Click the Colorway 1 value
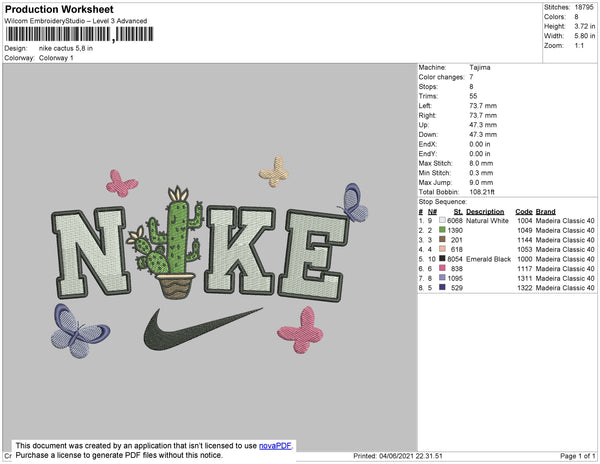Image resolution: width=600 pixels, height=464 pixels. coord(56,58)
